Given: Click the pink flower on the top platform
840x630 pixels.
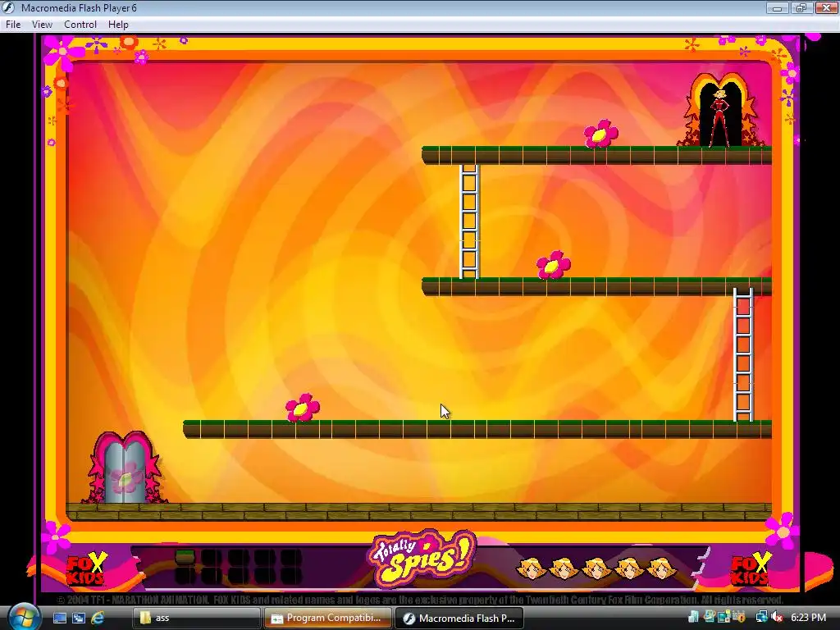Looking at the screenshot, I should point(601,134).
